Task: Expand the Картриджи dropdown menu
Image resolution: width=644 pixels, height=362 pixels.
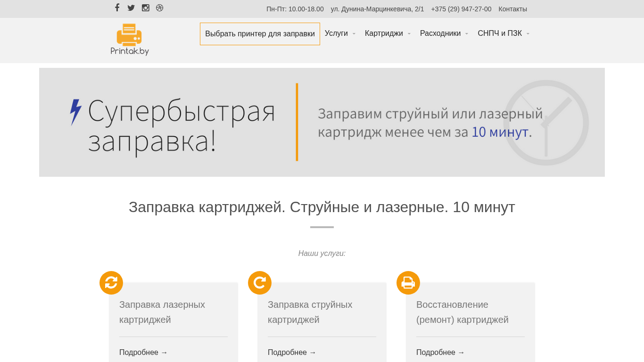Action: coord(388,33)
